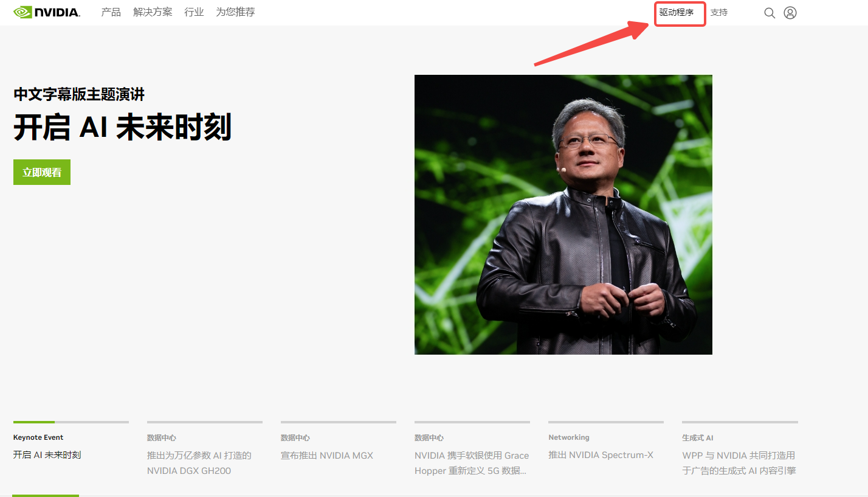Open the 驱动程序 drivers link
The image size is (868, 497).
tap(677, 13)
